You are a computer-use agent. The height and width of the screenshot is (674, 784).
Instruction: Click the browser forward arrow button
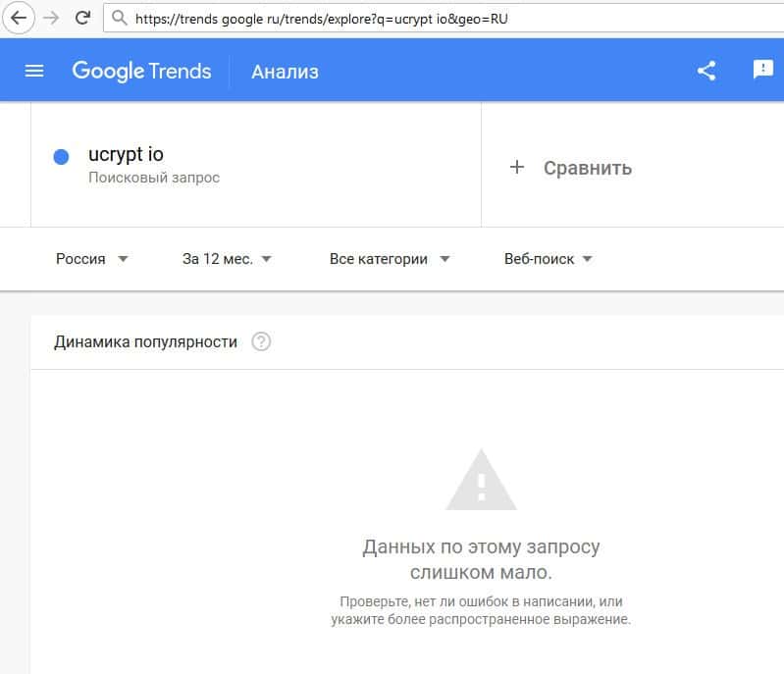(51, 18)
